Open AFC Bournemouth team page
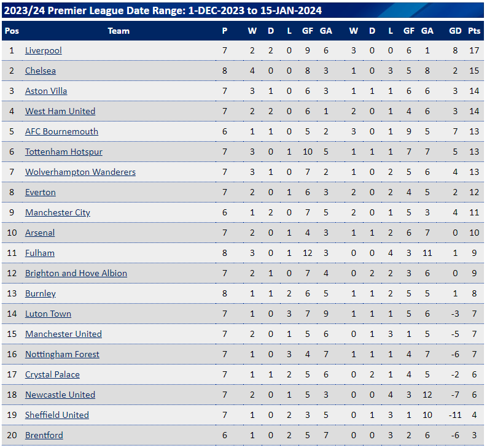Image resolution: width=487 pixels, height=448 pixels. (61, 131)
